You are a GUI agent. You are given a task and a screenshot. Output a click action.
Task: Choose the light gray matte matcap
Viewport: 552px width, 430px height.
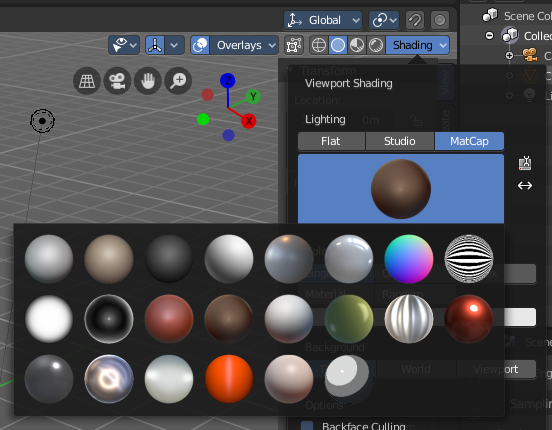49,259
